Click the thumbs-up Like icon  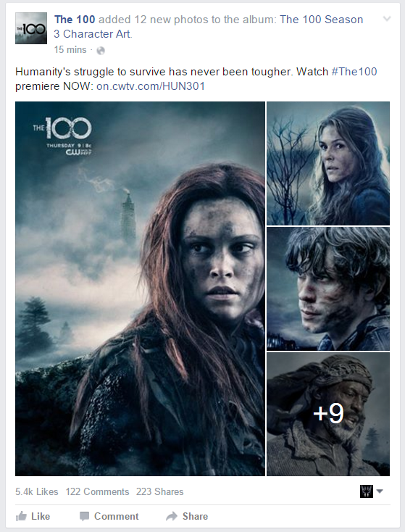[x=21, y=516]
